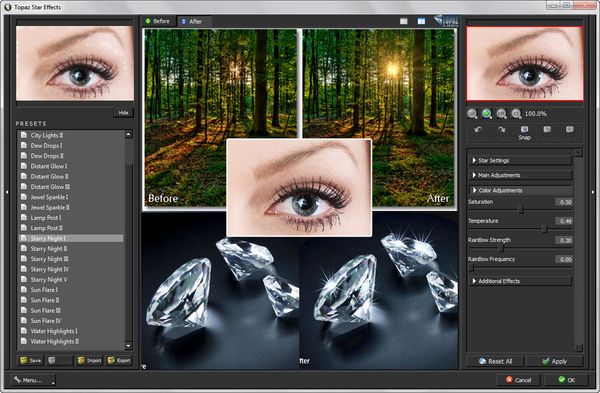Image resolution: width=600 pixels, height=393 pixels.
Task: Click the page icon beside Dew Drops I
Action: [24, 145]
